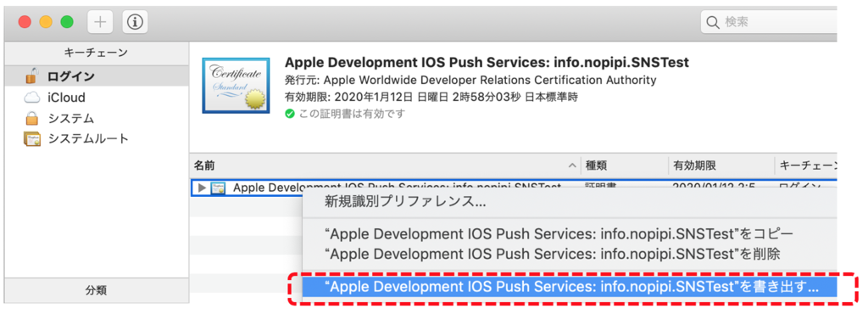
Task: Click the plus add-item toolbar button
Action: click(100, 21)
